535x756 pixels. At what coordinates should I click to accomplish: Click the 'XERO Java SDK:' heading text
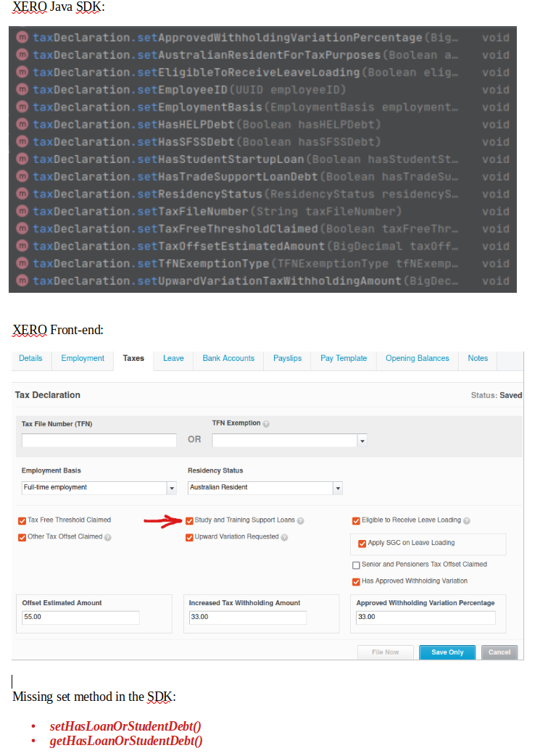click(59, 7)
